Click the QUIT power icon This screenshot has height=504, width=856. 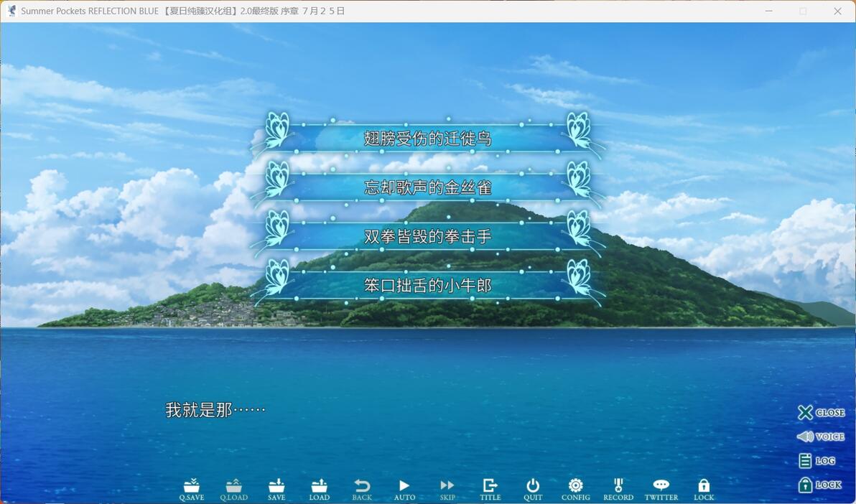(x=533, y=490)
